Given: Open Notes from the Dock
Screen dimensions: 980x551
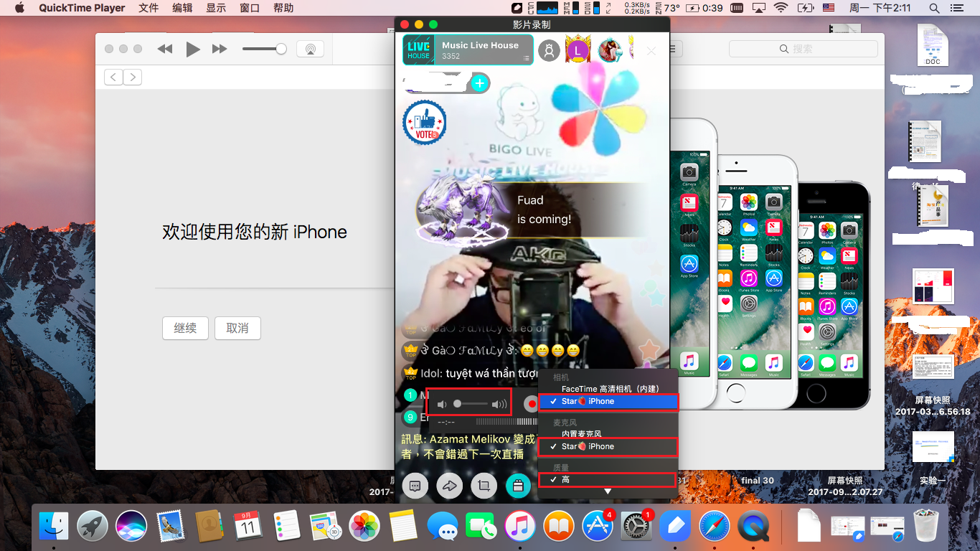Looking at the screenshot, I should pyautogui.click(x=403, y=527).
